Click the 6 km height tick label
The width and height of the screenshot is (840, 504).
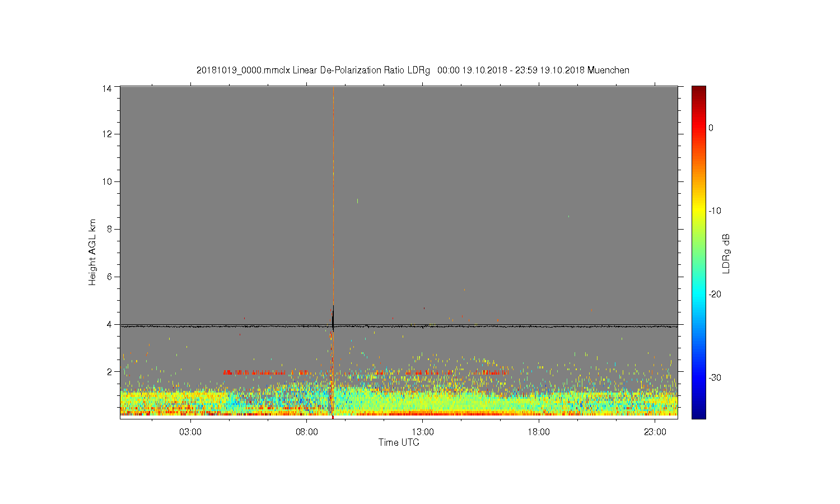[x=109, y=277]
